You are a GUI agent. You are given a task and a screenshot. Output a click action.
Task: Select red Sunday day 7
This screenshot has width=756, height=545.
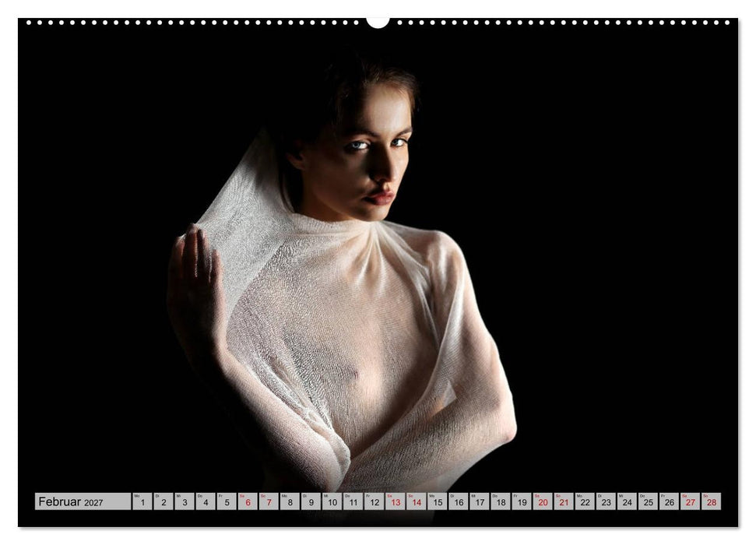269,501
